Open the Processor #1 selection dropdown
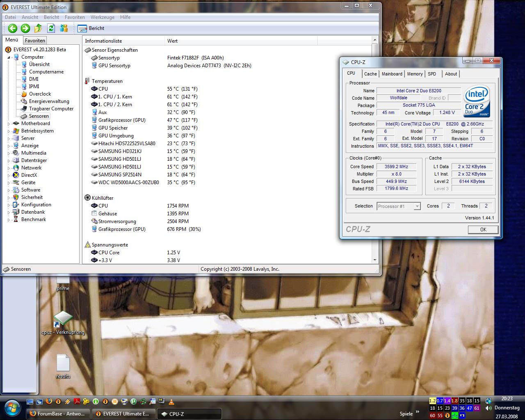Screen dimensions: 525x420 [399, 206]
